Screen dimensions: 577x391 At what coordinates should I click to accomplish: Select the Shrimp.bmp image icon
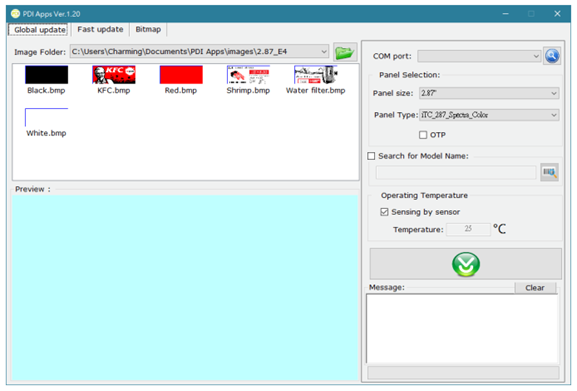tap(248, 75)
